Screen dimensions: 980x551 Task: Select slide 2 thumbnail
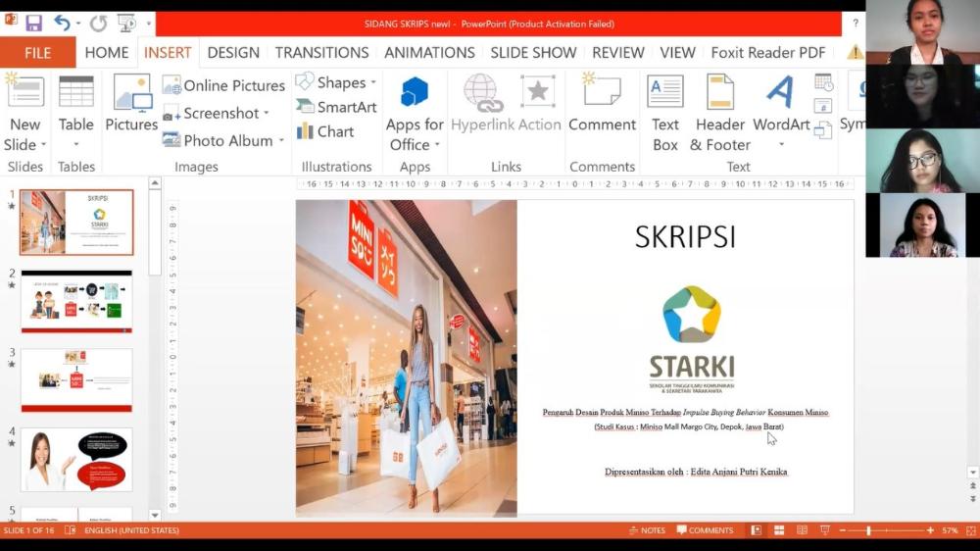(x=76, y=301)
